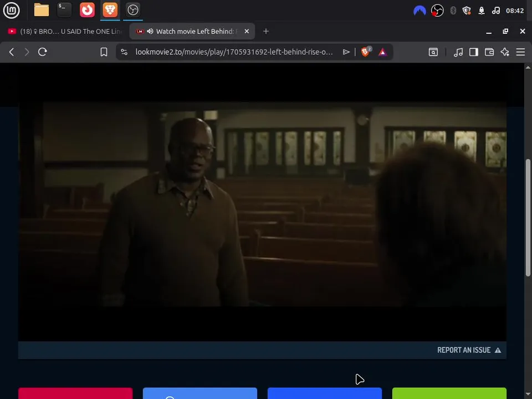Image resolution: width=532 pixels, height=399 pixels.
Task: Open the Brave Rewards triangle icon
Action: click(383, 52)
